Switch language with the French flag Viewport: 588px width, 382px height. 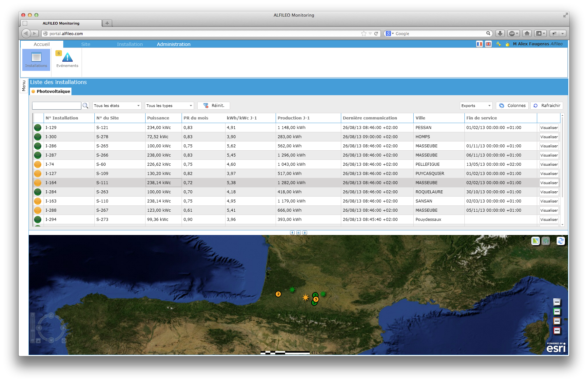(480, 44)
